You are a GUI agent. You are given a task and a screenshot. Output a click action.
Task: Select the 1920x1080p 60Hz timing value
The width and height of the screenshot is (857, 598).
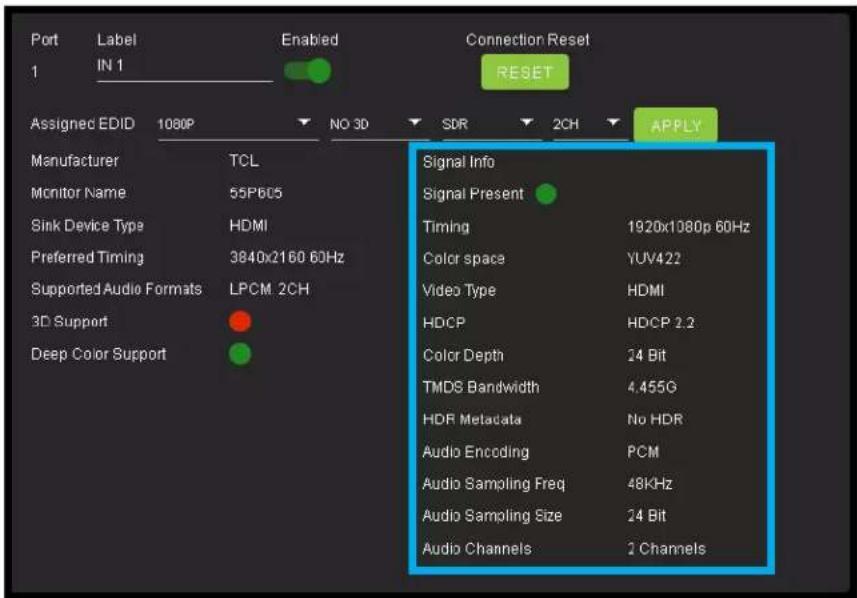689,227
